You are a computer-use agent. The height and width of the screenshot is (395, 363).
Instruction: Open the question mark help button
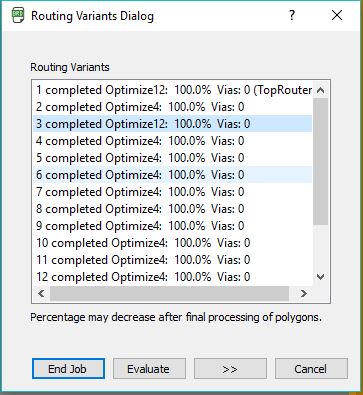point(292,15)
